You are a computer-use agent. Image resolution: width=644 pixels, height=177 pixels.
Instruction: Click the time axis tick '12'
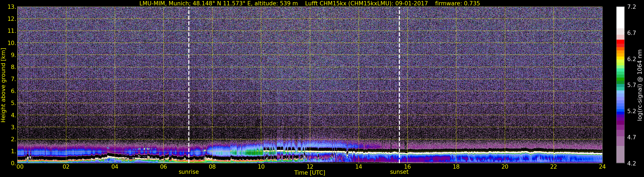(x=310, y=167)
